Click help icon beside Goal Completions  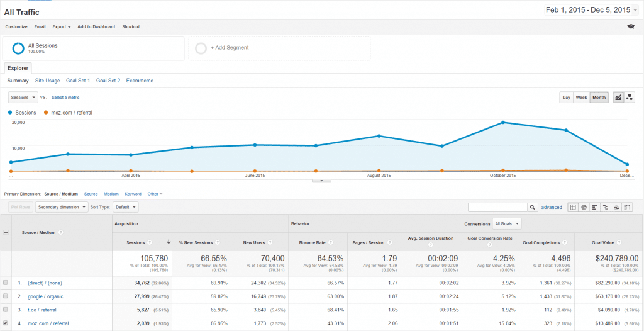point(564,243)
